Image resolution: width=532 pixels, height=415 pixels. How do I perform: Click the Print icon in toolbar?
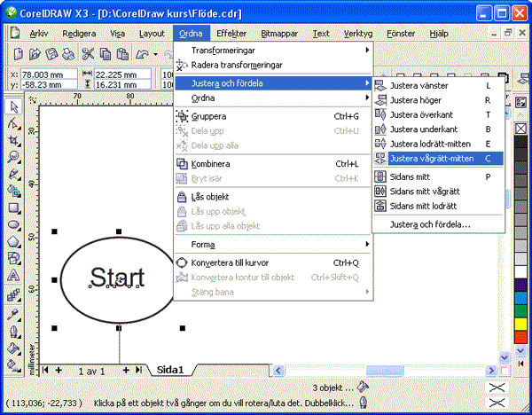tap(69, 54)
